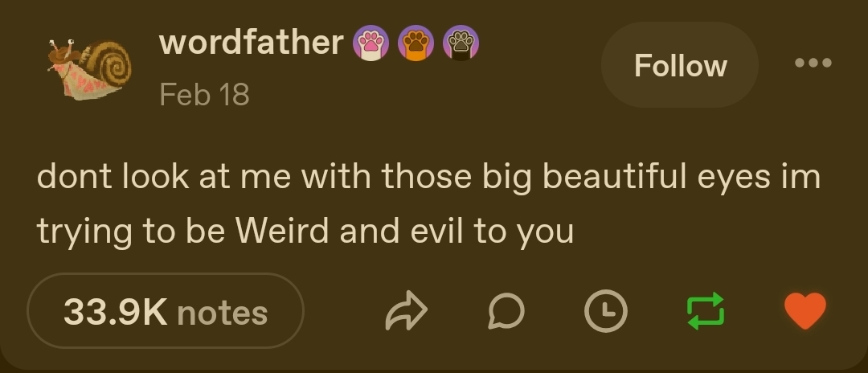
Task: Open the post permalink dated Feb 18
Action: point(204,95)
